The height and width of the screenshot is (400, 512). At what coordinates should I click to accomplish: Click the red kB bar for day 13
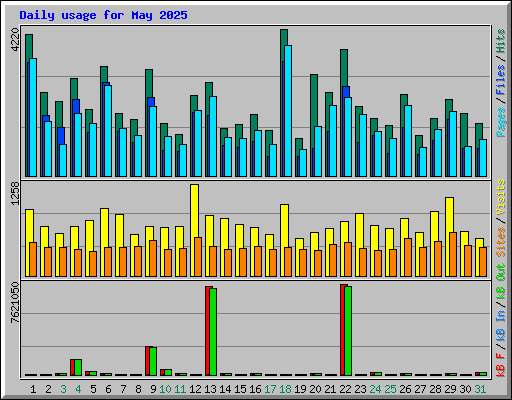click(x=207, y=331)
